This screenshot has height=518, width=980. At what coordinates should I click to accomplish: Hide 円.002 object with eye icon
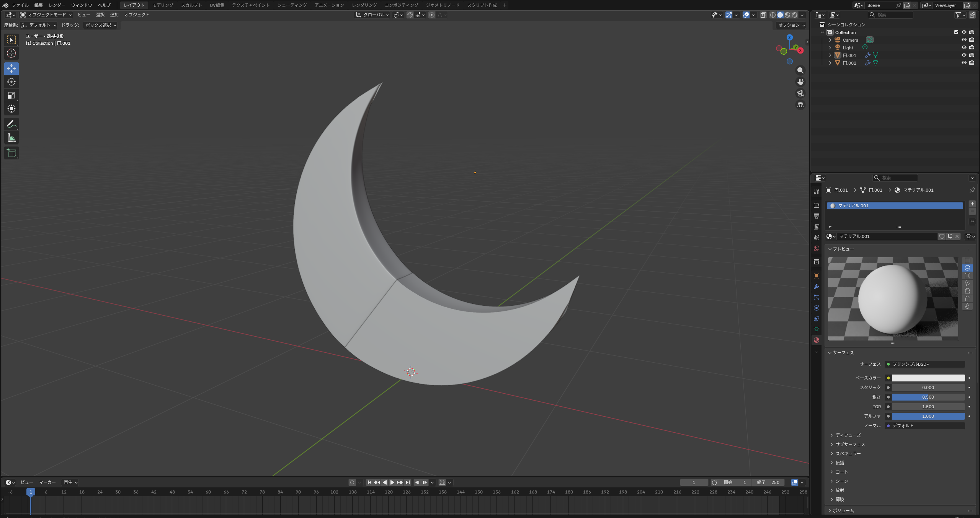click(964, 63)
